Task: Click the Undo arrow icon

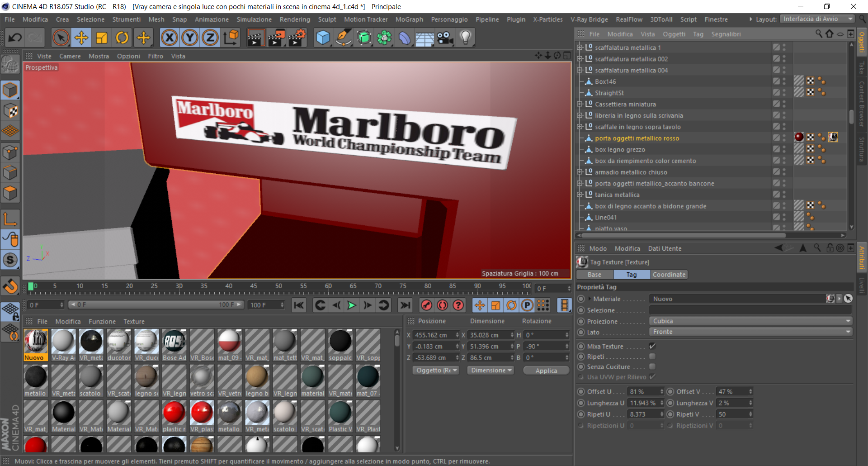Action: click(15, 38)
